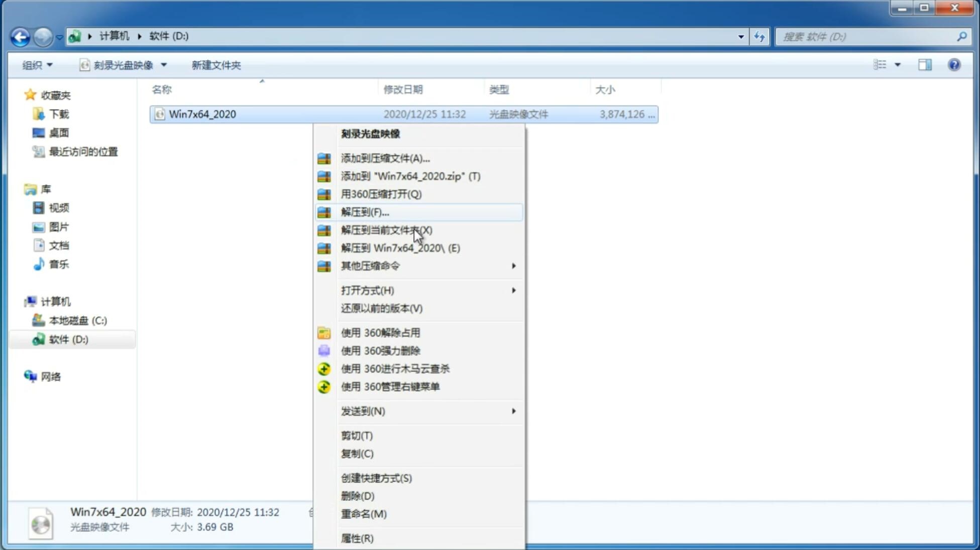Click 使用360强力删除 icon
980x550 pixels.
[x=324, y=350]
